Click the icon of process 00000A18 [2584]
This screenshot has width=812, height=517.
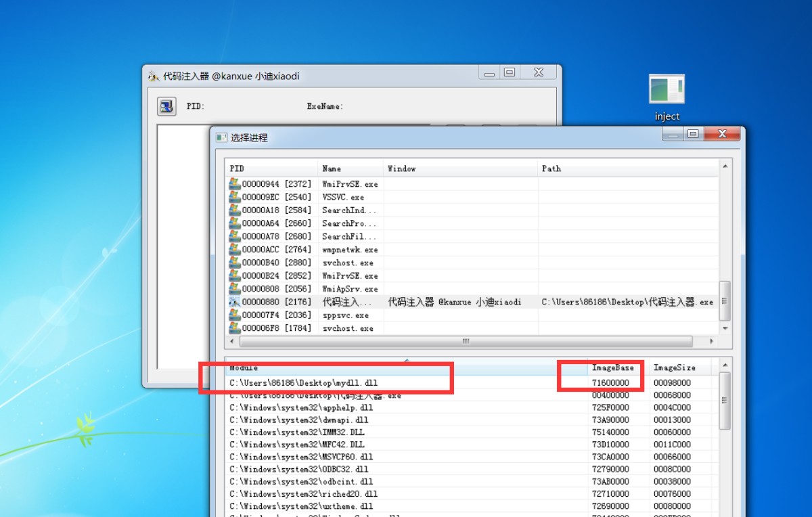(235, 210)
